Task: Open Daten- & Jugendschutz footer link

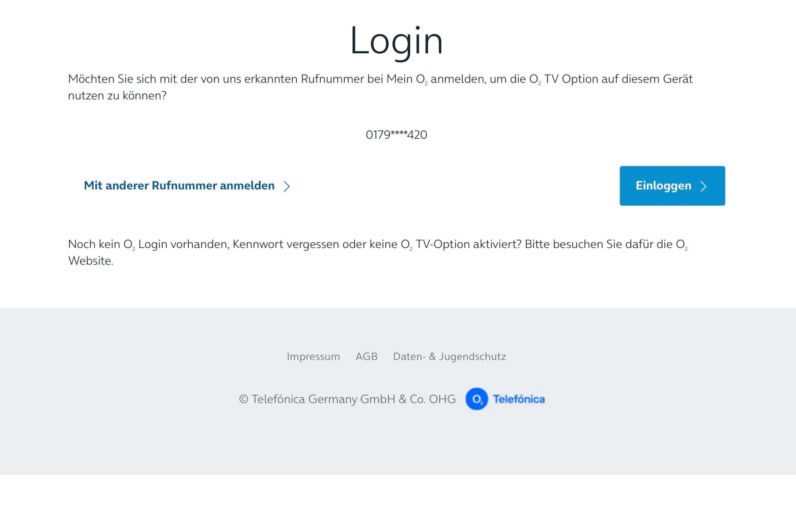Action: coord(449,357)
